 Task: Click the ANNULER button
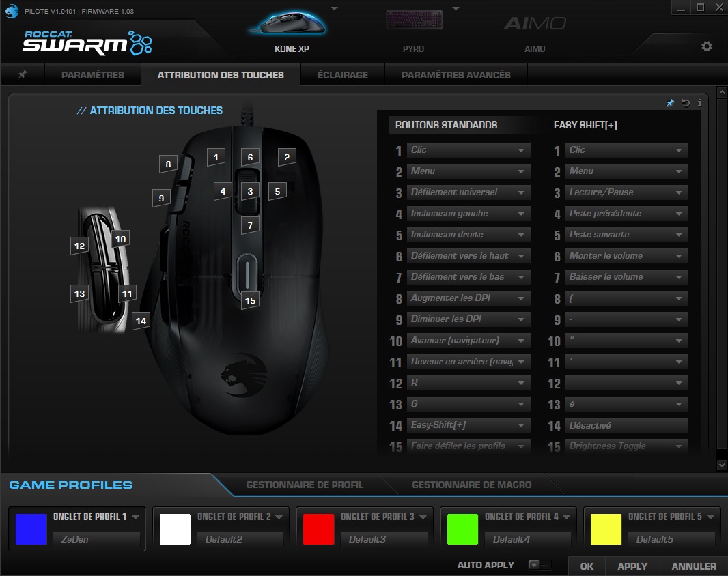coord(693,566)
